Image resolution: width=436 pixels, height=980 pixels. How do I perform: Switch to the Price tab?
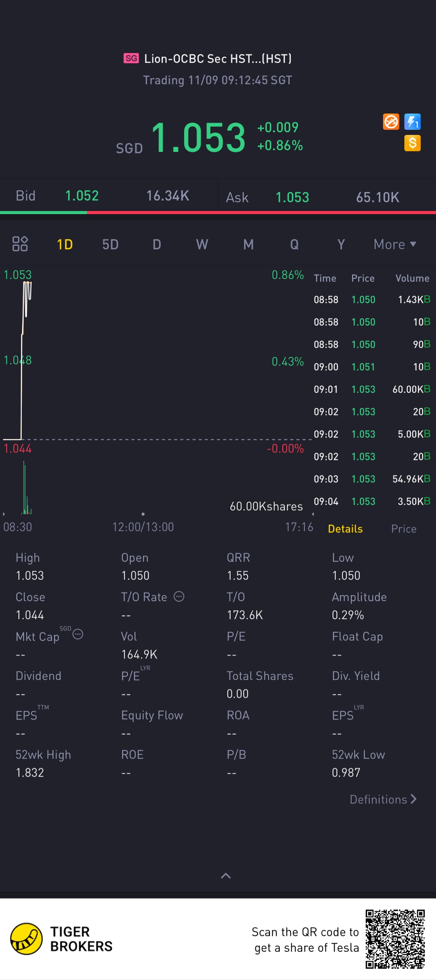[x=403, y=529]
